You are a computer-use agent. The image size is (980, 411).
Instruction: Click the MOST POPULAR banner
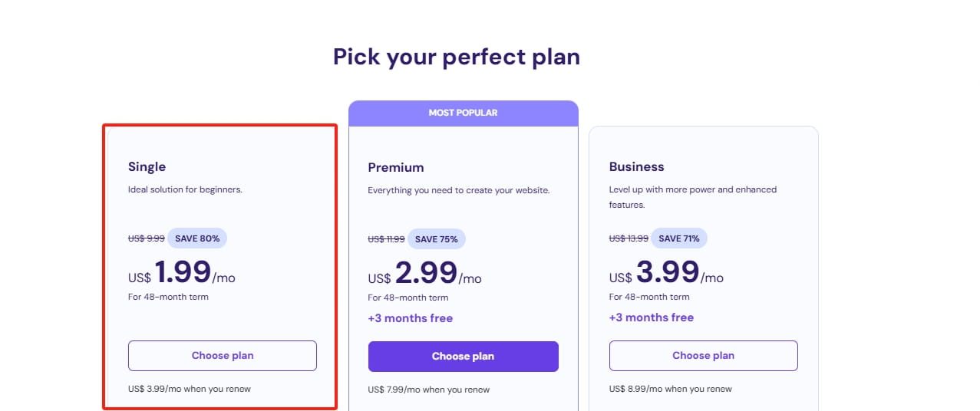coord(463,113)
